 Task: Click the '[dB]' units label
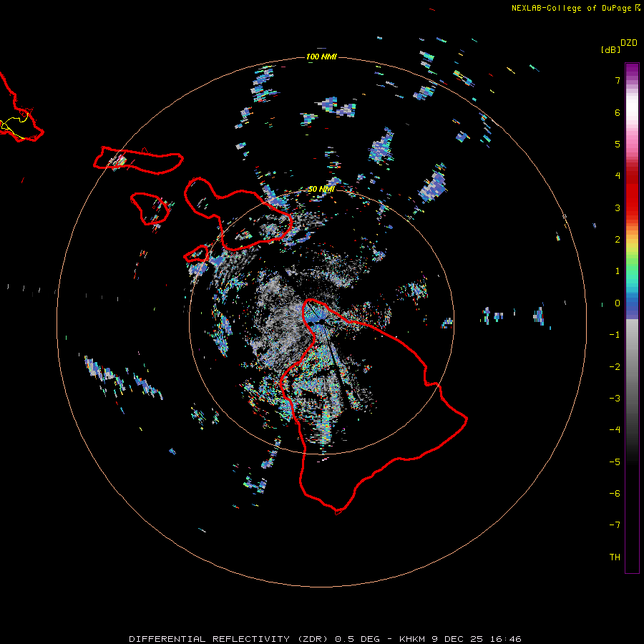[610, 50]
